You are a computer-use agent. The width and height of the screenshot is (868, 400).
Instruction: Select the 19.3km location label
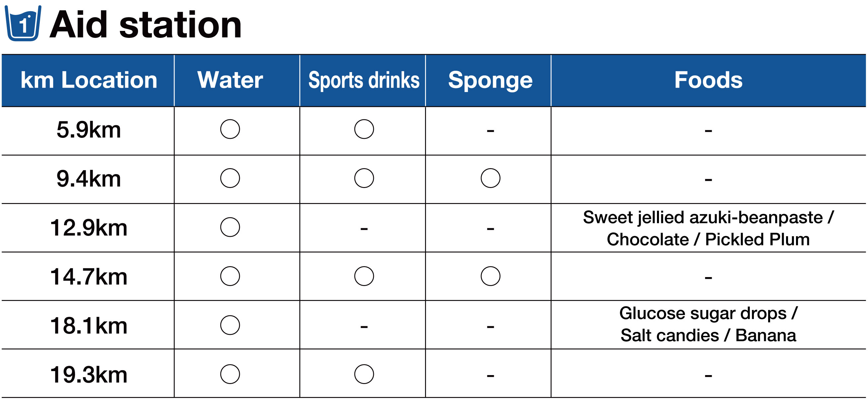click(x=89, y=375)
